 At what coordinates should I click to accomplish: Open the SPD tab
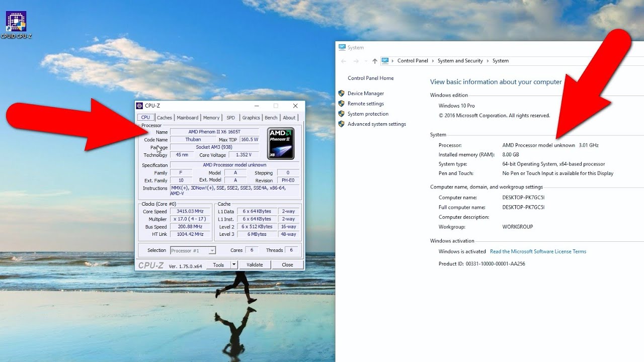pyautogui.click(x=230, y=117)
